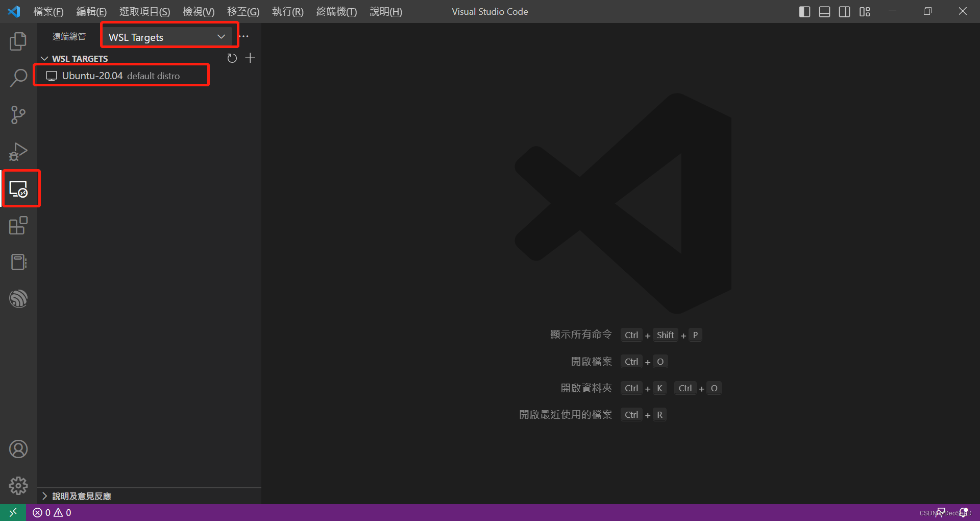The width and height of the screenshot is (980, 521).
Task: Open the remote explorer more actions menu
Action: 244,36
